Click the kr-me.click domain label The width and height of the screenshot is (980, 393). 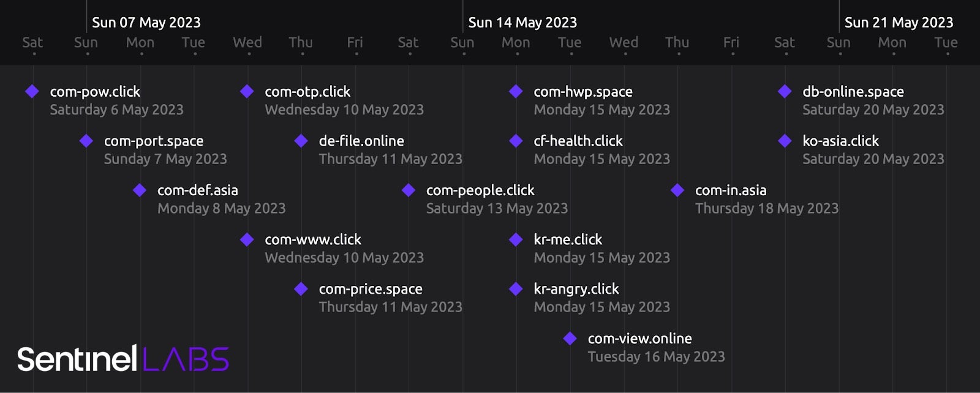point(568,240)
